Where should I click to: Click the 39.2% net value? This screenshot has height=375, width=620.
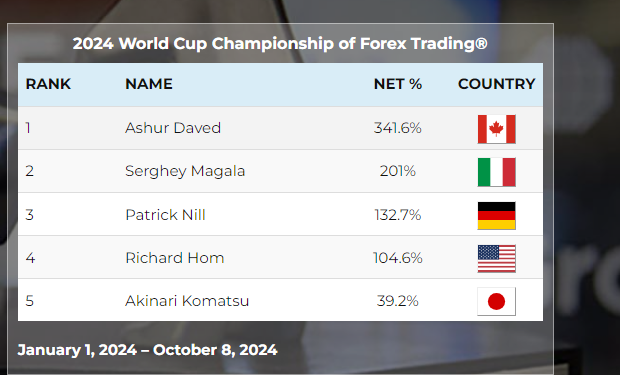398,301
